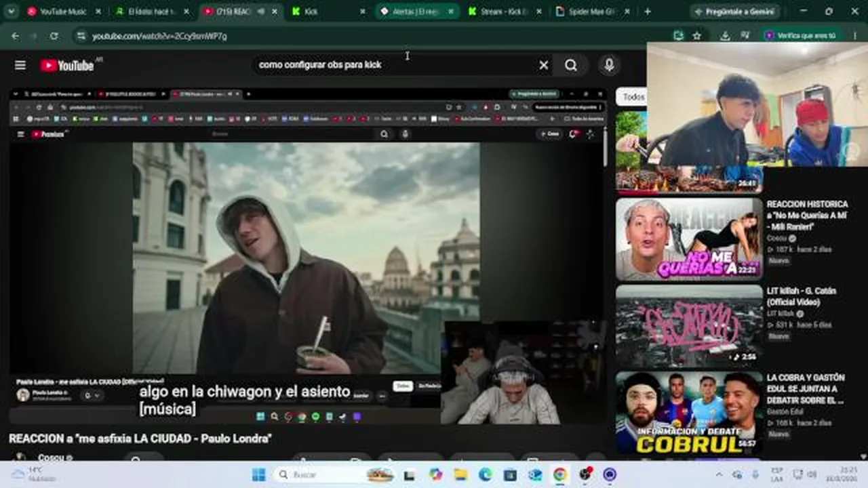Switch the ESP LAA keyboard language
This screenshot has width=868, height=488.
coord(777,474)
